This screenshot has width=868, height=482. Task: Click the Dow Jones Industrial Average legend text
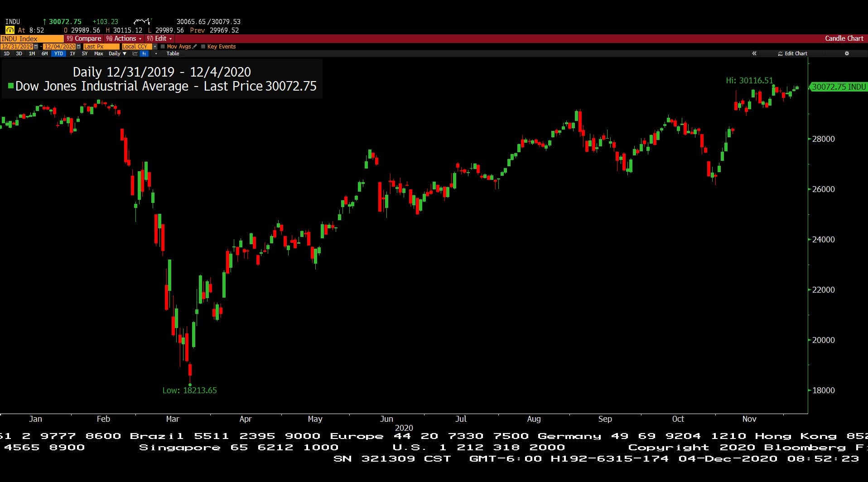[102, 86]
